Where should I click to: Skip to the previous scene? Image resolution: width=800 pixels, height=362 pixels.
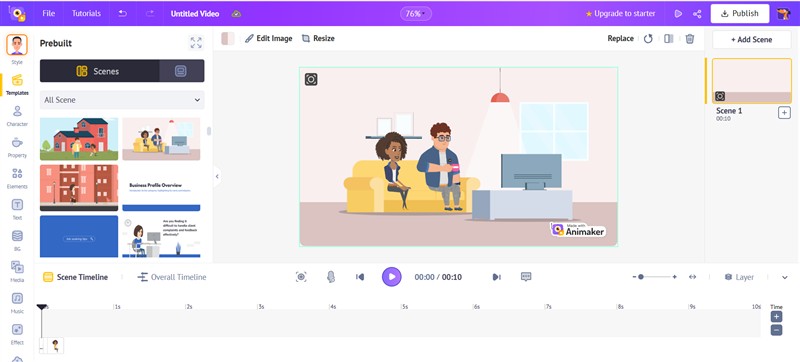(x=360, y=277)
